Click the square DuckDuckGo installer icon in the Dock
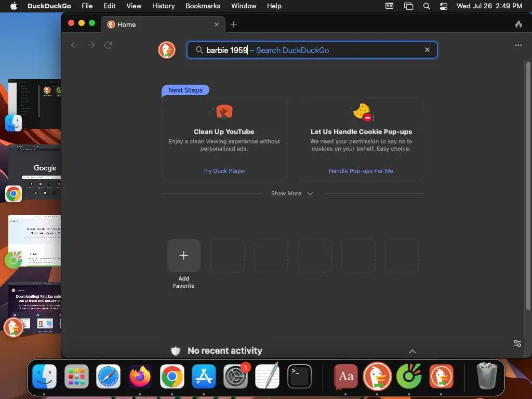 point(441,376)
